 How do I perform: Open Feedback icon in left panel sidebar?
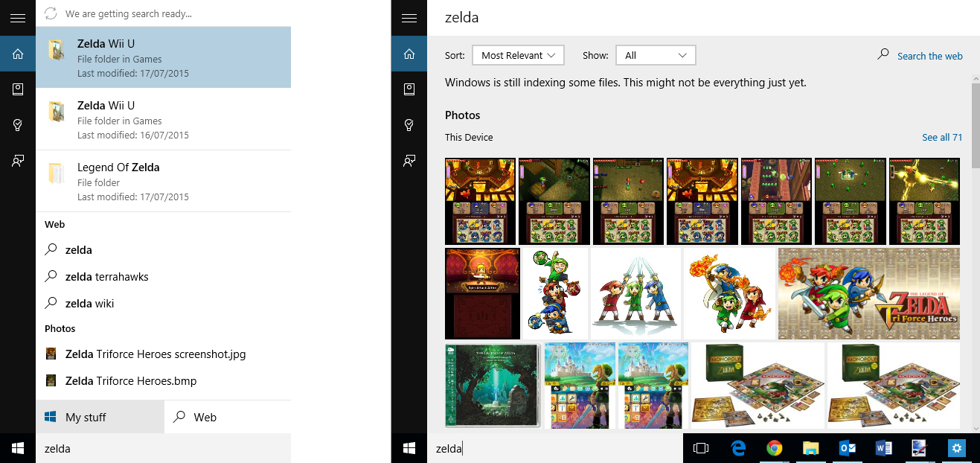[x=18, y=161]
